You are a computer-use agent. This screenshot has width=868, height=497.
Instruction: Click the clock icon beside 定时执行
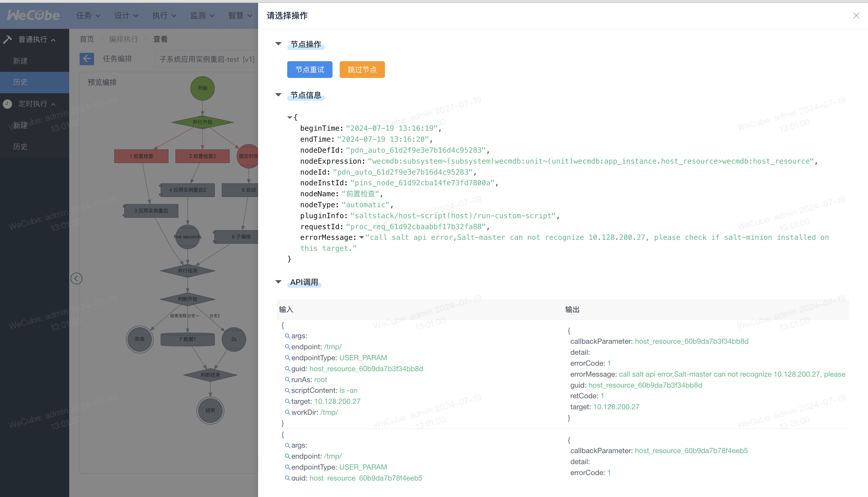coord(7,104)
